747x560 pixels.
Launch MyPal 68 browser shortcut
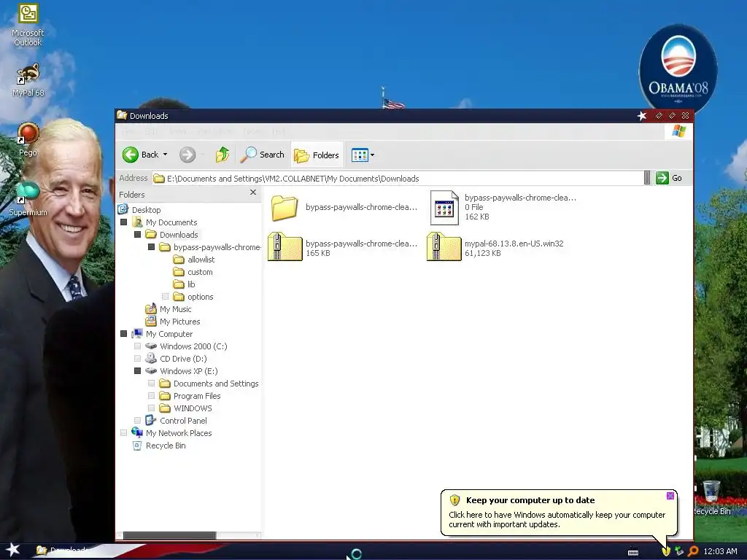tap(28, 80)
